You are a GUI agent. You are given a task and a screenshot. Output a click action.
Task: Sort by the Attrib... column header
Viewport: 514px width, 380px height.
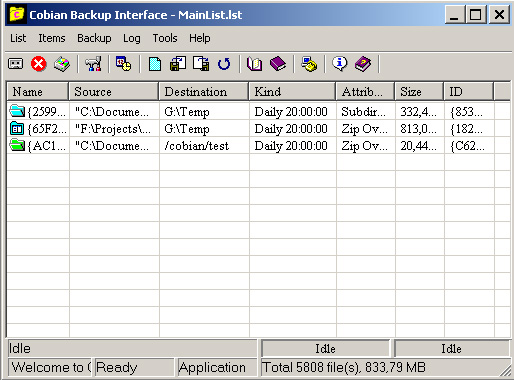pyautogui.click(x=365, y=92)
